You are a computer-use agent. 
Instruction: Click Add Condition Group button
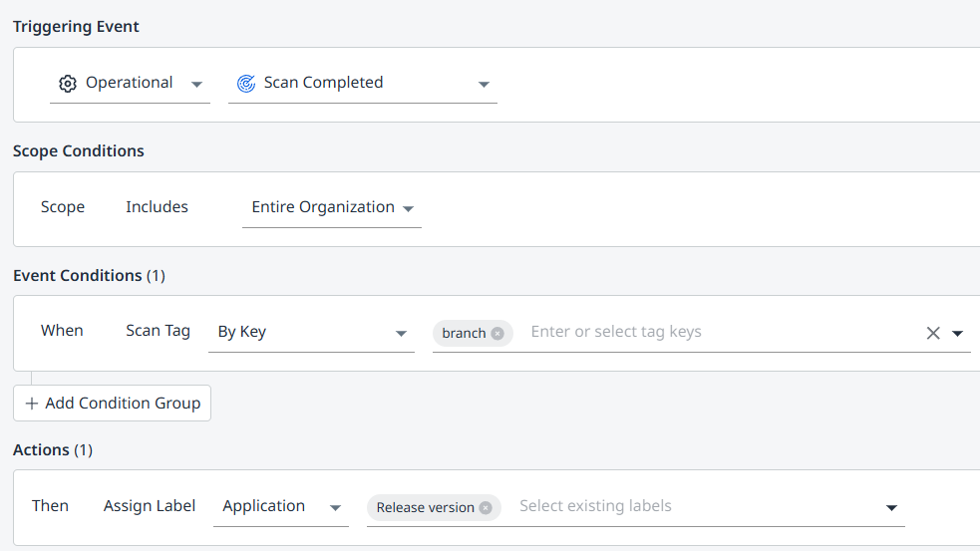pyautogui.click(x=112, y=404)
